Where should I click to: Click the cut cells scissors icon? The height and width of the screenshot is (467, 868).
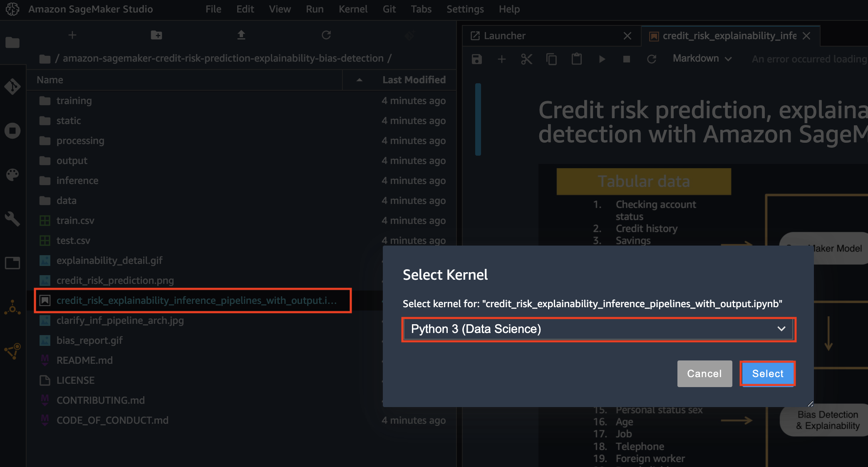(526, 59)
